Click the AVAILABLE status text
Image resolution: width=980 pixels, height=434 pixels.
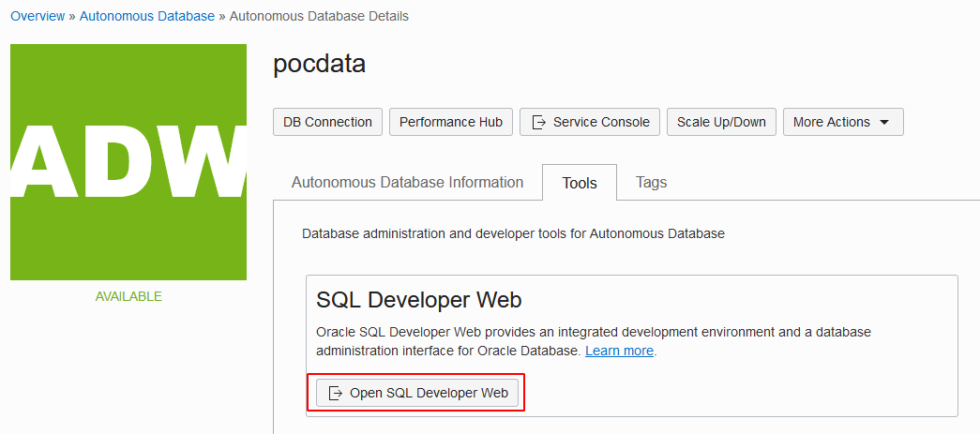[128, 296]
